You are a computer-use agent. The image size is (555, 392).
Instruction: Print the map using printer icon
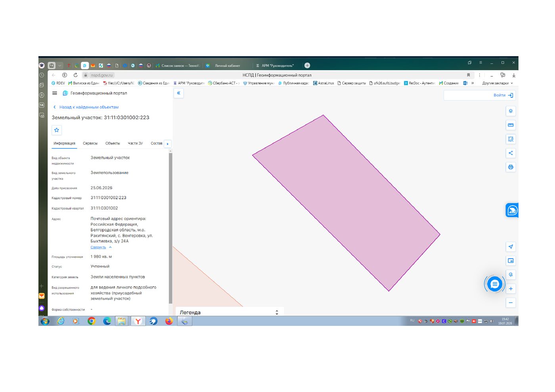pos(511,167)
